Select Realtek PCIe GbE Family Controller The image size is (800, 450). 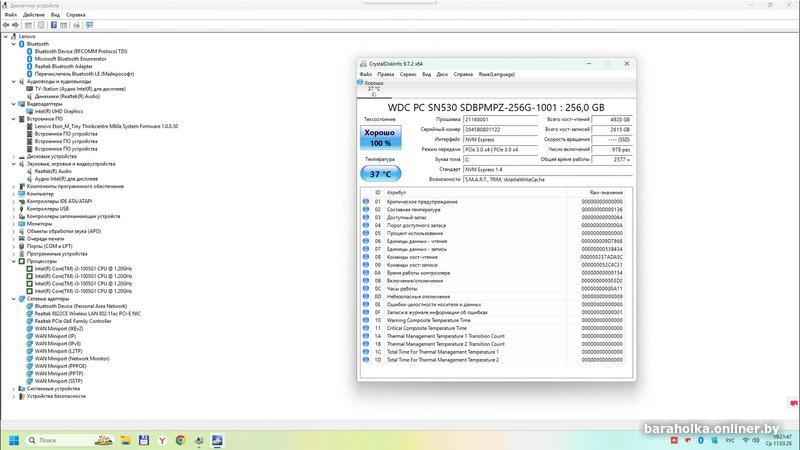pos(73,321)
